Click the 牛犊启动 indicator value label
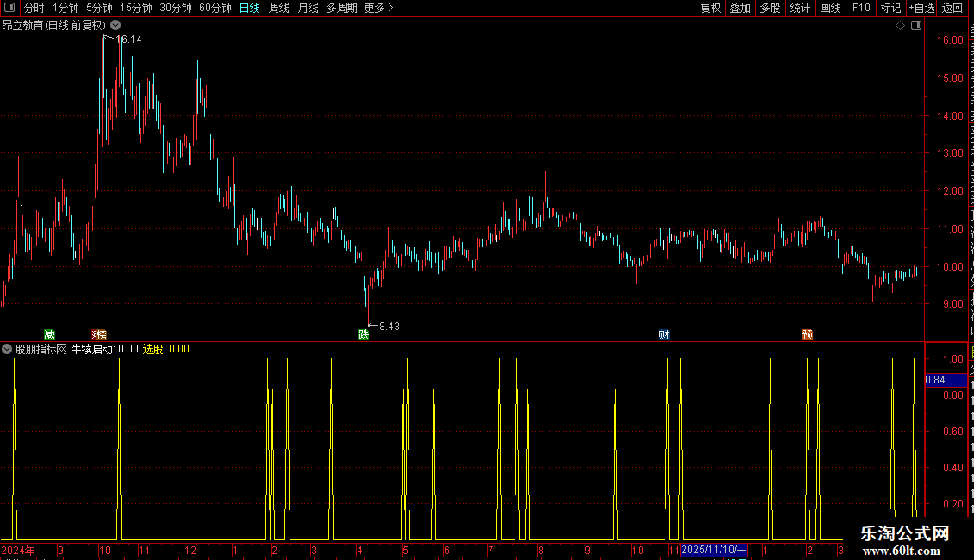Screen dimensions: 974x560 (x=104, y=349)
